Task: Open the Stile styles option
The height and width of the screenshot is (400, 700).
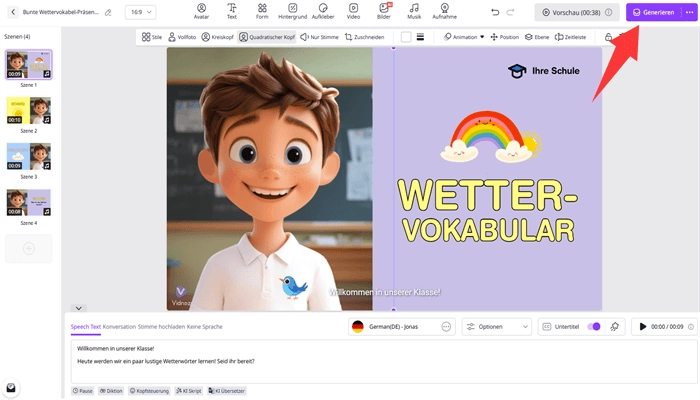Action: [152, 37]
